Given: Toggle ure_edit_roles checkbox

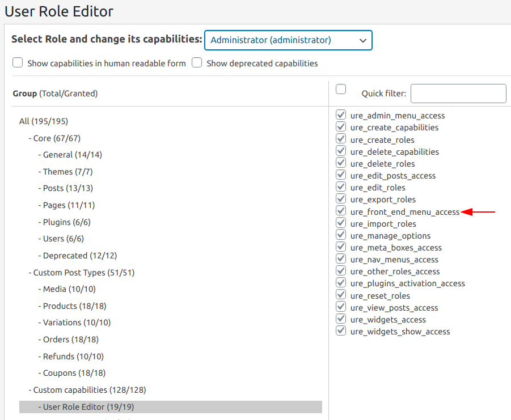Looking at the screenshot, I should click(341, 187).
